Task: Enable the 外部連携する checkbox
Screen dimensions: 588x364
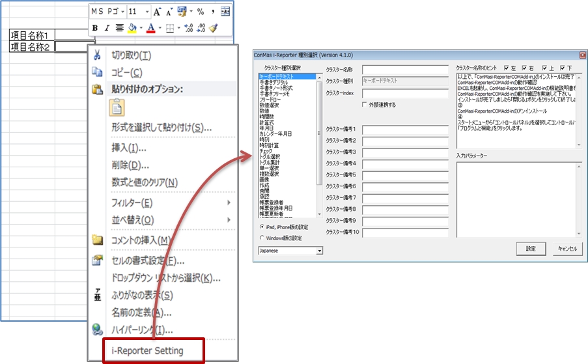Action: tap(365, 105)
